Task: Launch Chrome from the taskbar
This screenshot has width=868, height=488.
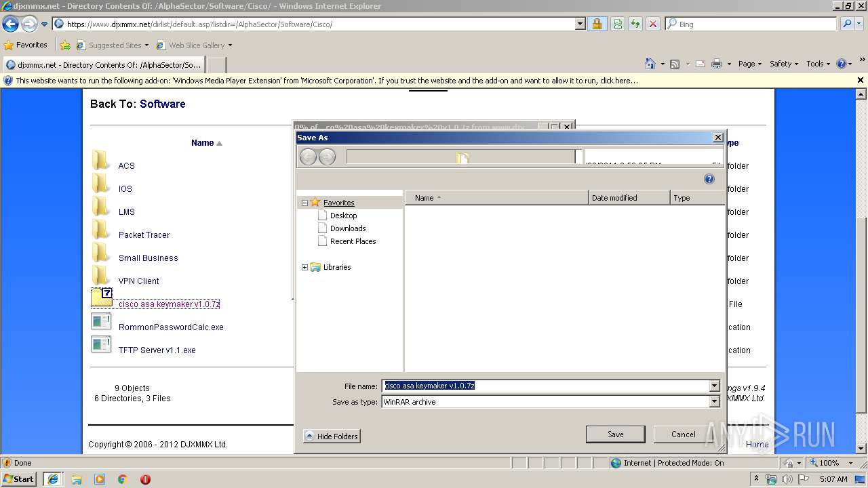Action: [123, 479]
